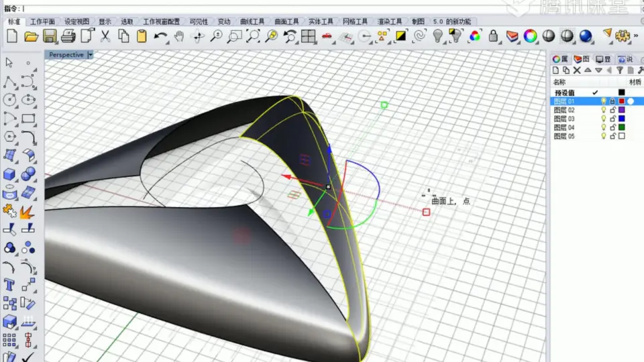
Task: Change red color swatch of 图层 01
Action: coord(621,101)
